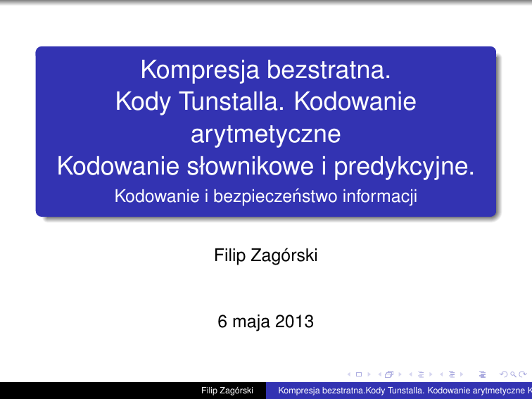Jump to previous subsection arrow
The height and width of the screenshot is (399, 532).
point(411,374)
